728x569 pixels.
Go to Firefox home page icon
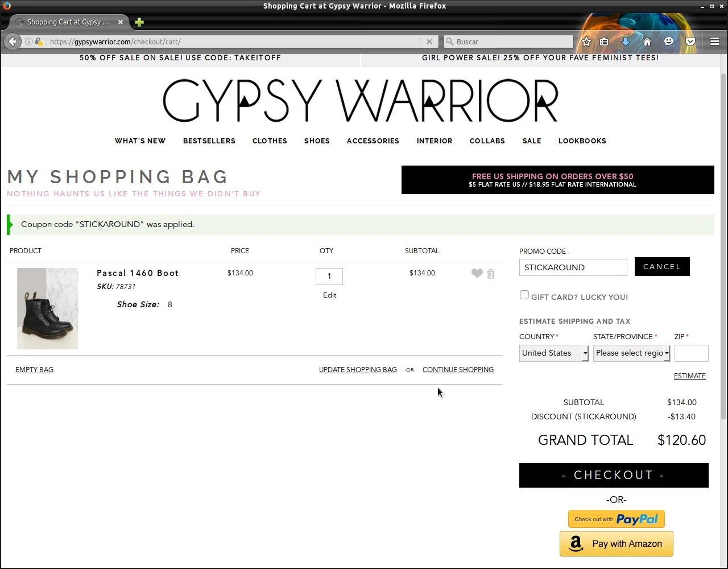tap(647, 42)
